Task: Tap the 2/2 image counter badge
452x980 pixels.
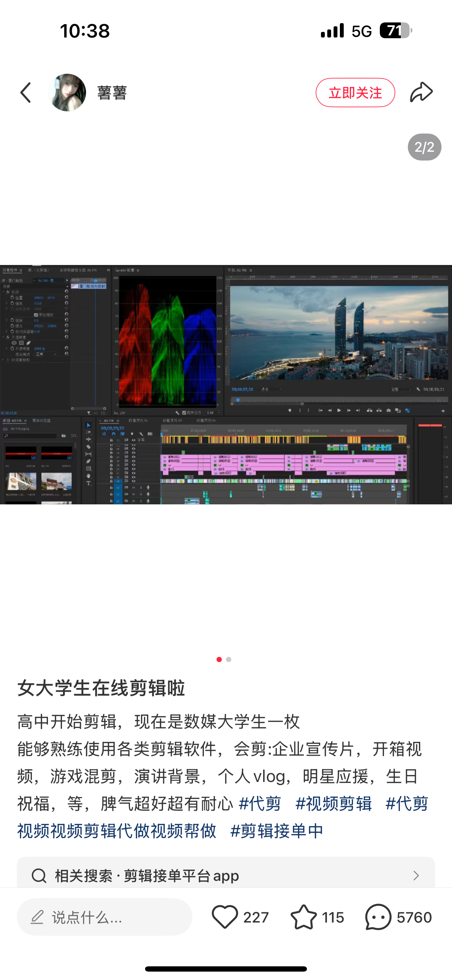Action: click(x=424, y=147)
